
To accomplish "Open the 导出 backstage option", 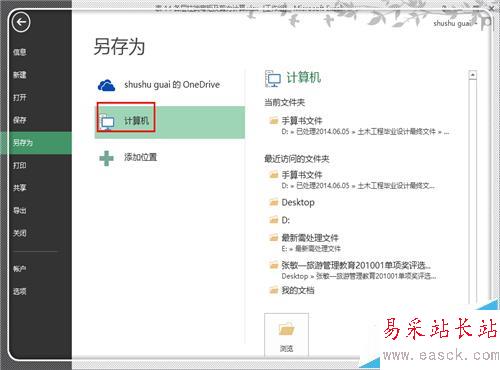I will pos(20,211).
